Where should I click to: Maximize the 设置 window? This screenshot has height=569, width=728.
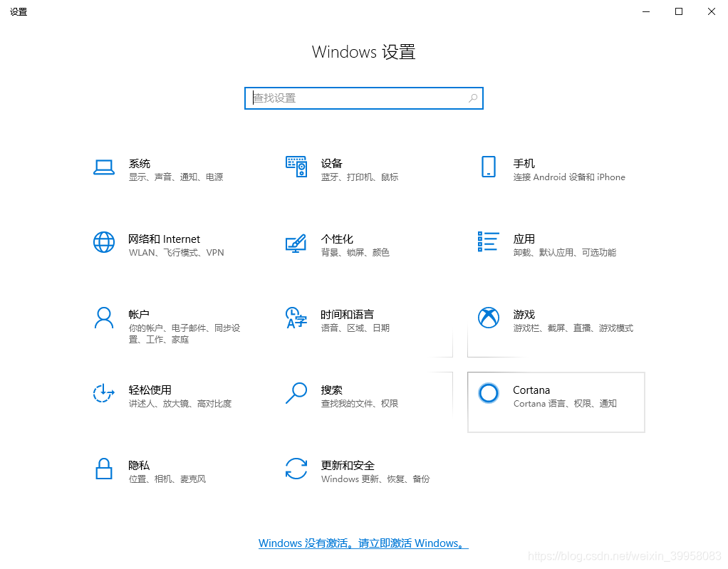coord(679,11)
